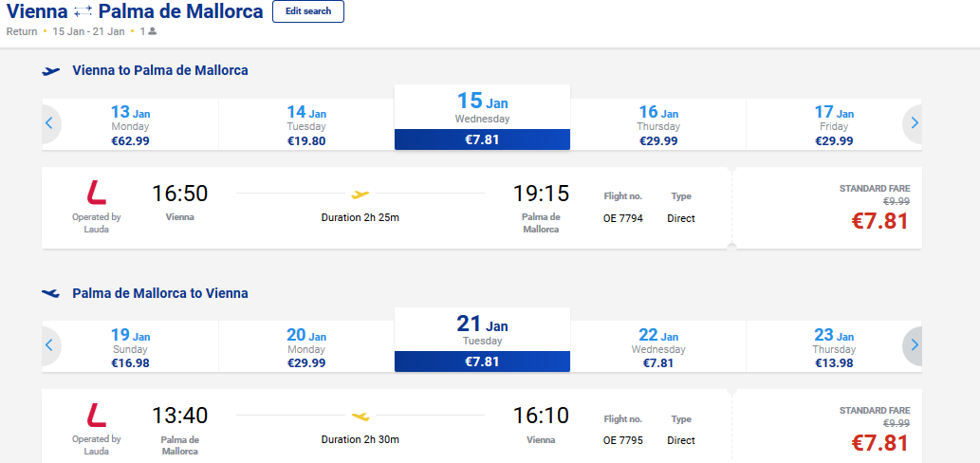The height and width of the screenshot is (463, 980).
Task: Click the passenger count person icon
Action: (153, 31)
